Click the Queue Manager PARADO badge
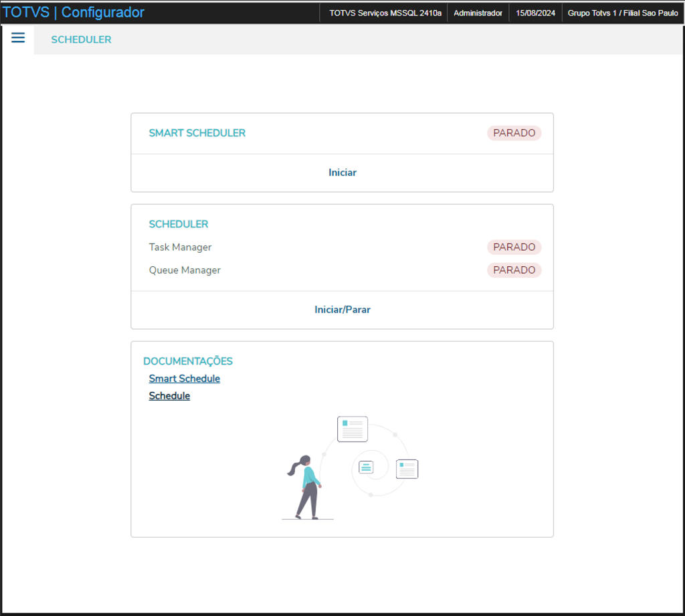The image size is (685, 616). pos(514,270)
